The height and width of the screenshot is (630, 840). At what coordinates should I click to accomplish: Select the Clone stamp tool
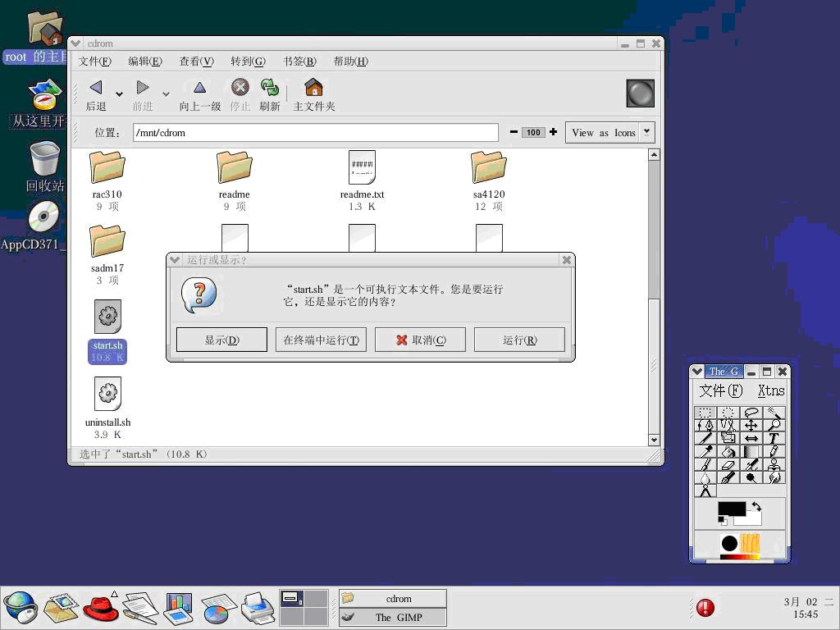click(x=774, y=464)
